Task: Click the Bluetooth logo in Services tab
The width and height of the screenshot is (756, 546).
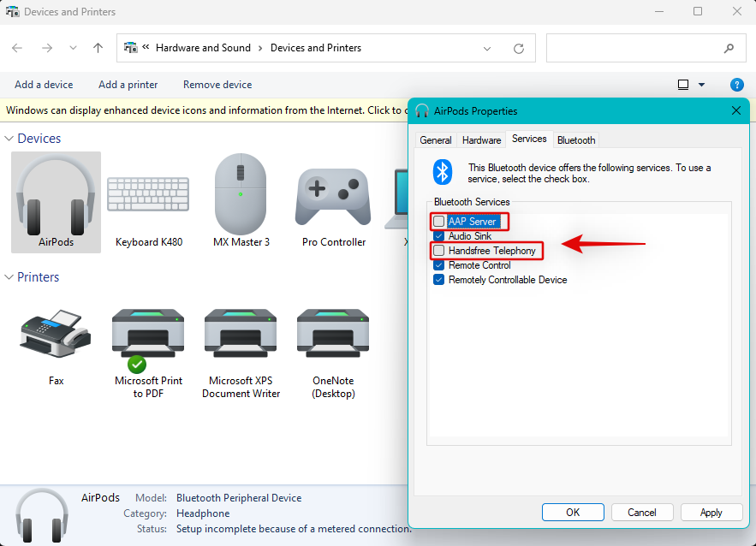Action: (443, 172)
